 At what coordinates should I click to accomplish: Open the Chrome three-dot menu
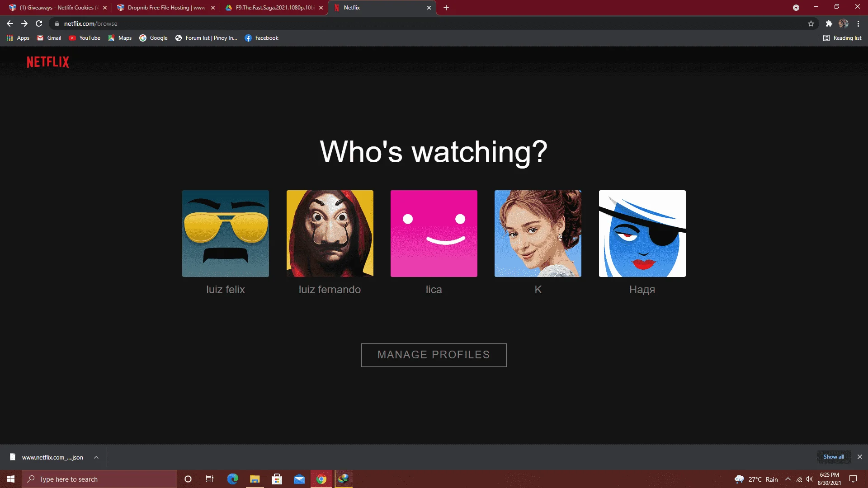[x=858, y=23]
